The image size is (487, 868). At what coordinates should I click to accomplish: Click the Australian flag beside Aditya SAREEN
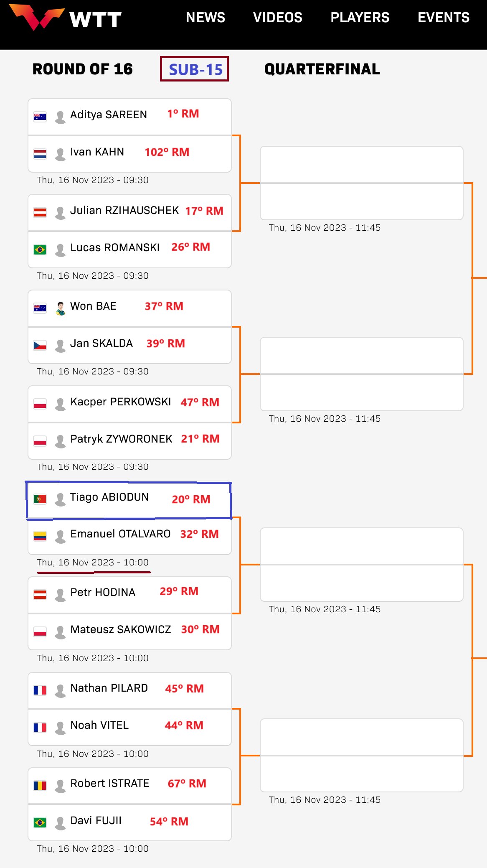pos(40,117)
